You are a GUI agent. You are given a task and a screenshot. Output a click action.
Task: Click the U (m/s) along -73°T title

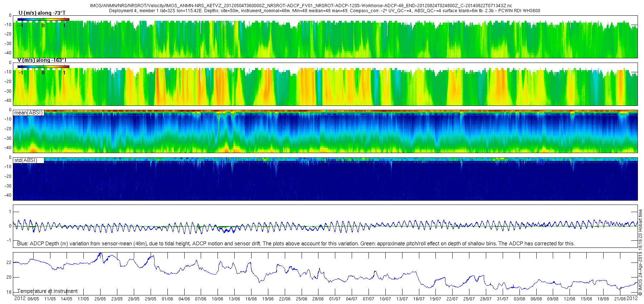point(42,13)
